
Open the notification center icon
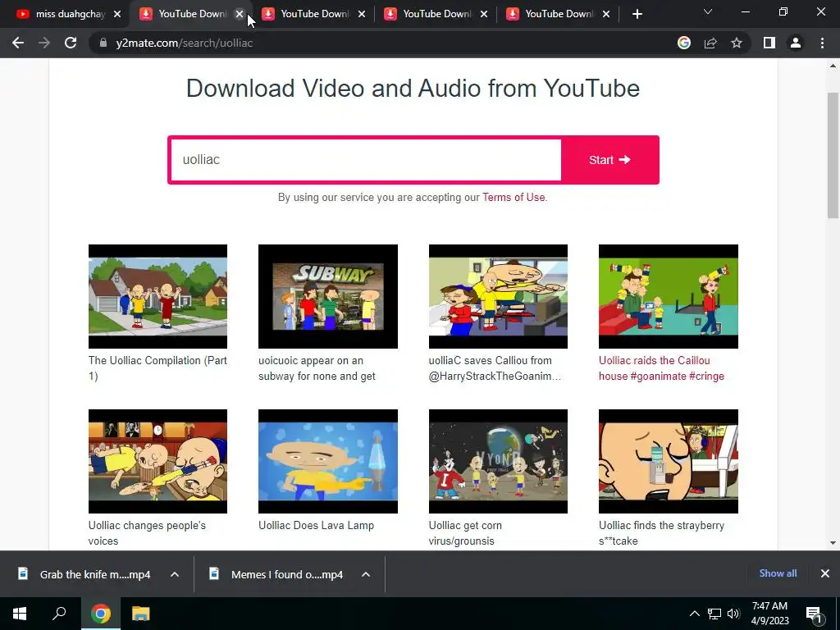tap(813, 614)
